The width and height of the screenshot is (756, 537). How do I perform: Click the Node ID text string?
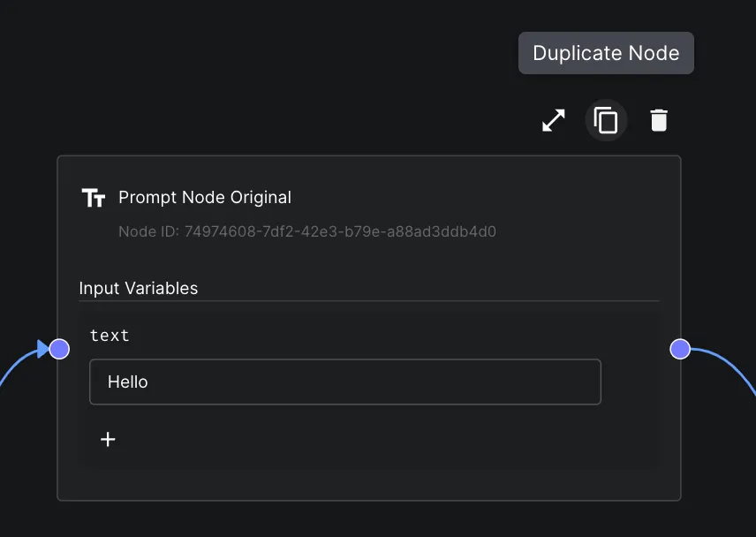point(307,231)
